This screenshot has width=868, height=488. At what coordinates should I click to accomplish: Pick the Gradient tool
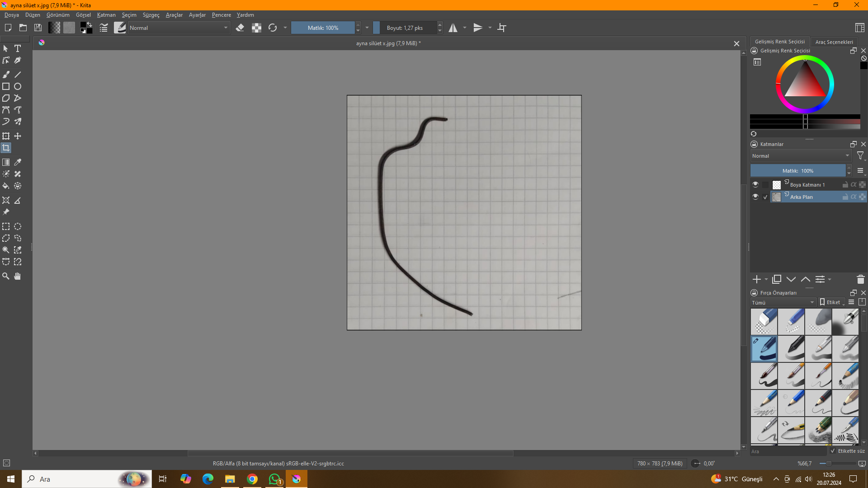pyautogui.click(x=6, y=162)
